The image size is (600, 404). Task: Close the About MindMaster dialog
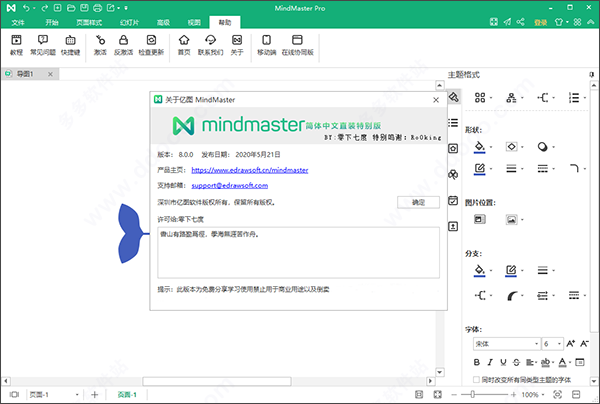[436, 100]
